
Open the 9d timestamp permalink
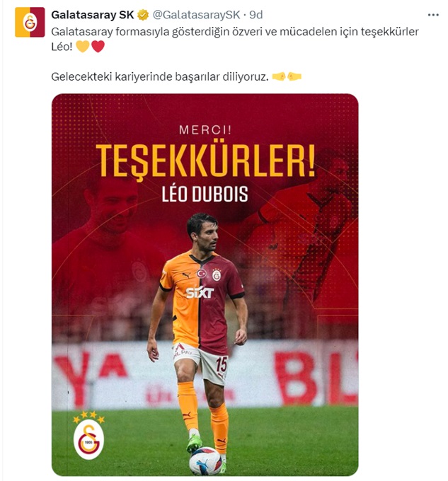pyautogui.click(x=256, y=15)
